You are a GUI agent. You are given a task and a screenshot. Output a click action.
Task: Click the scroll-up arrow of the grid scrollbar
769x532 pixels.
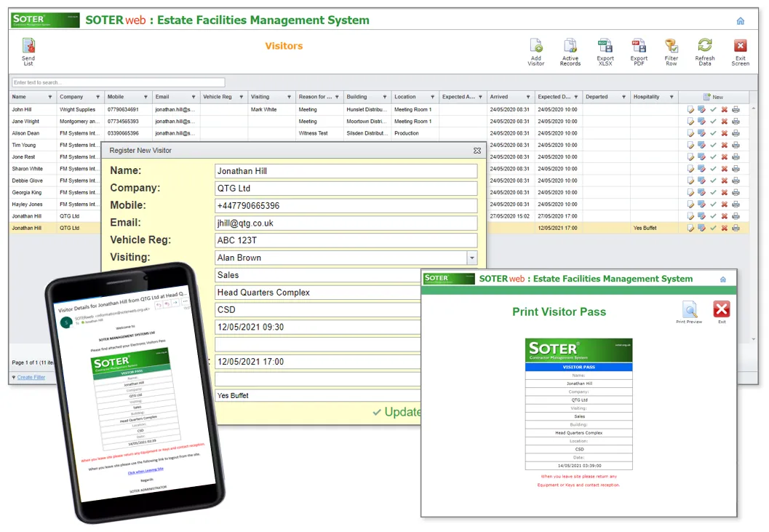(x=753, y=108)
